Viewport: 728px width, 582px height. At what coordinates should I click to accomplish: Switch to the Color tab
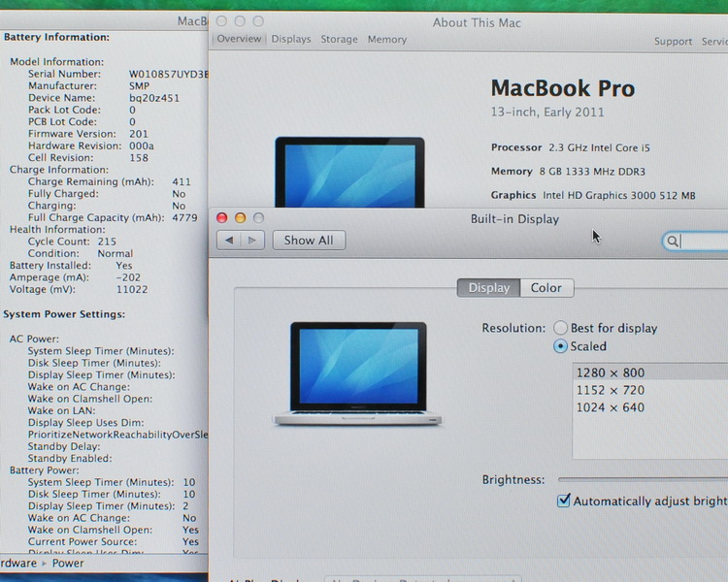point(546,288)
